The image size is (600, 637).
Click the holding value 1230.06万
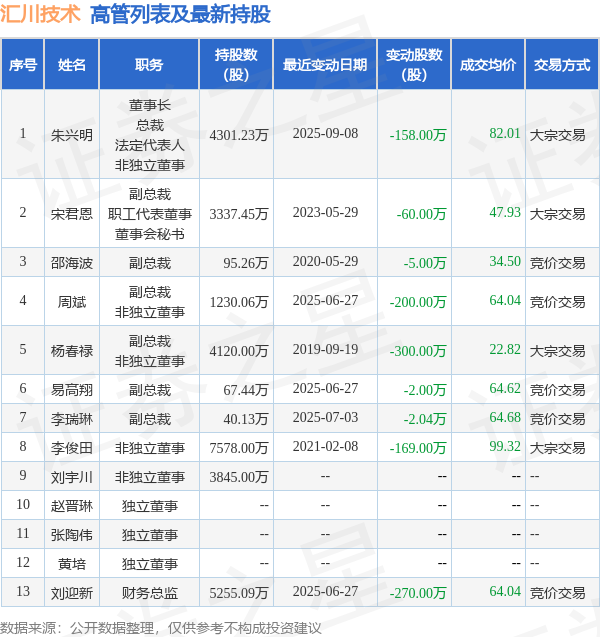coord(239,302)
